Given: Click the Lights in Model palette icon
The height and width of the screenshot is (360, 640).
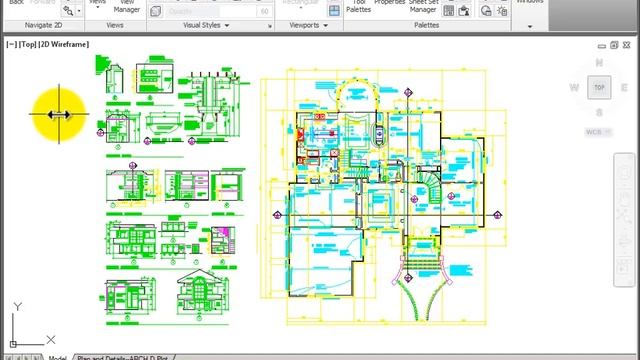Looking at the screenshot, I should coord(502,11).
